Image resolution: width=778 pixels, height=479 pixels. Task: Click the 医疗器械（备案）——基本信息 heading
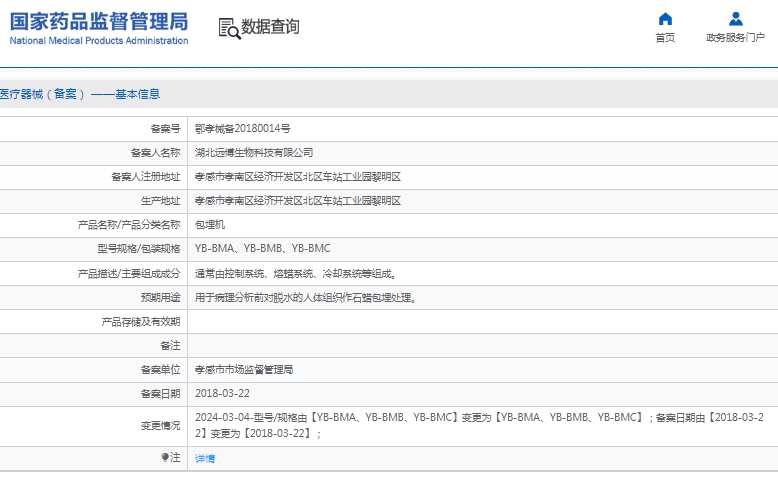pyautogui.click(x=80, y=94)
